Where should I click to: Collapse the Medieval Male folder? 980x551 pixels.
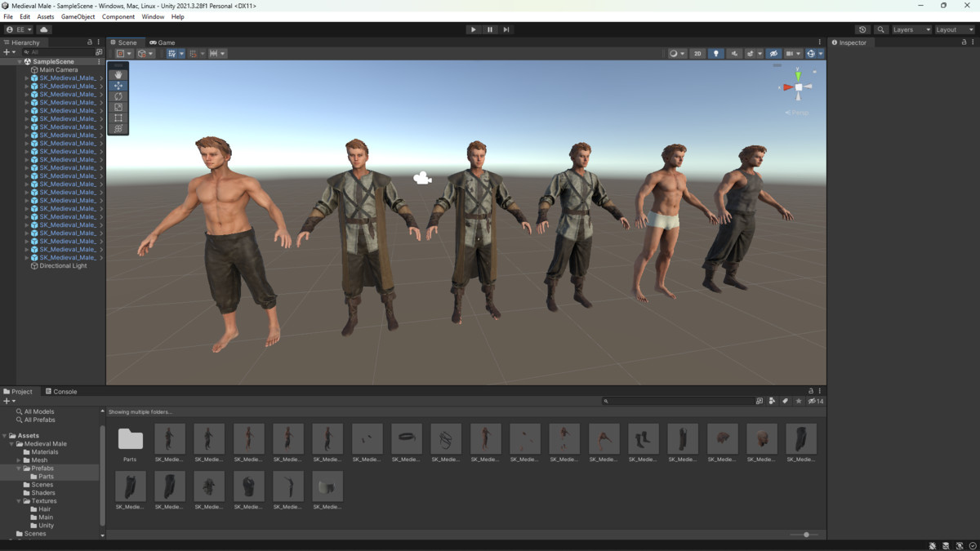tap(11, 444)
